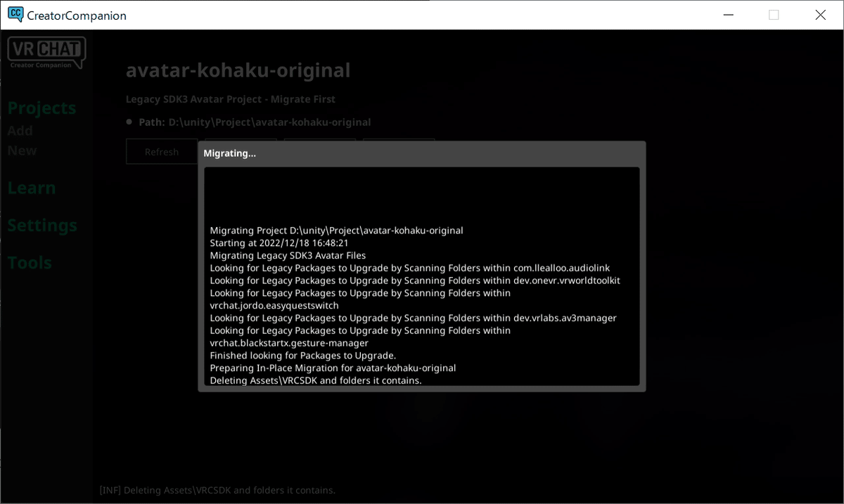The width and height of the screenshot is (844, 504).
Task: Click the log line mentioning dev.vrlabs.av3manager
Action: click(x=413, y=318)
